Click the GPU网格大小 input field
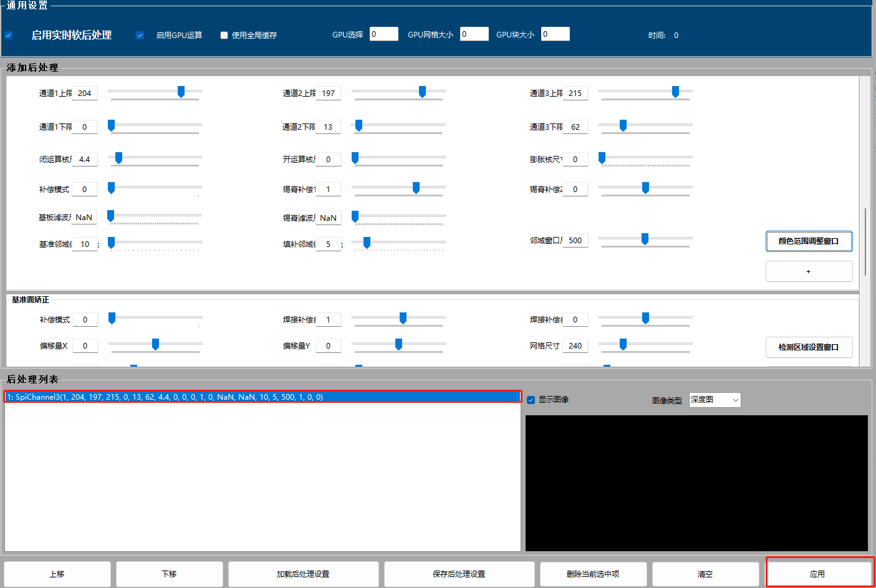 (474, 34)
